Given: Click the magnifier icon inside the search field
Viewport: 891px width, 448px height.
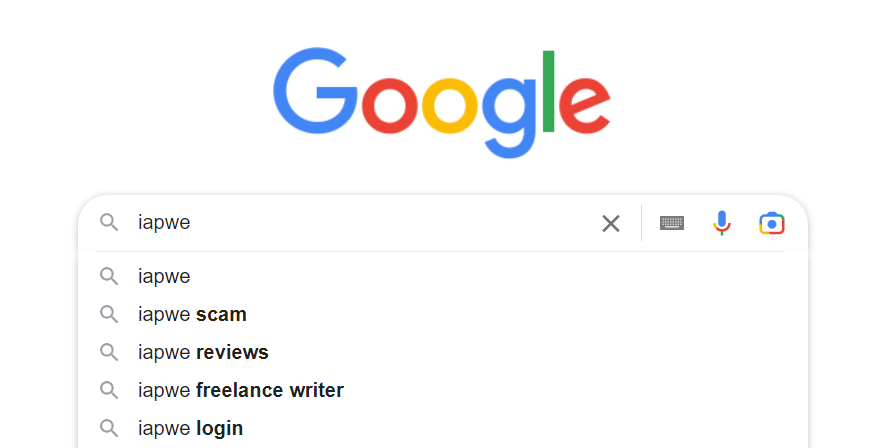Looking at the screenshot, I should point(109,222).
